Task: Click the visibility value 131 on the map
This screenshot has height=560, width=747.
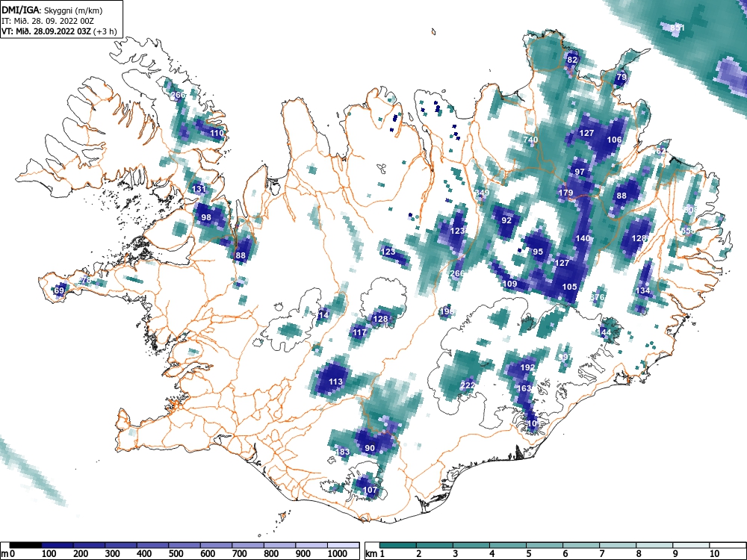Action: [199, 189]
